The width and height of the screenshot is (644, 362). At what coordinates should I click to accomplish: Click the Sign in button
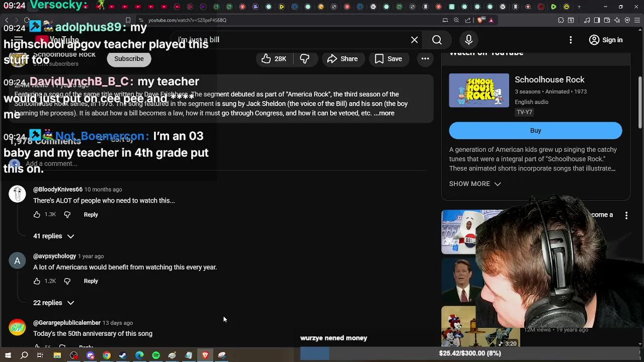[x=606, y=40]
